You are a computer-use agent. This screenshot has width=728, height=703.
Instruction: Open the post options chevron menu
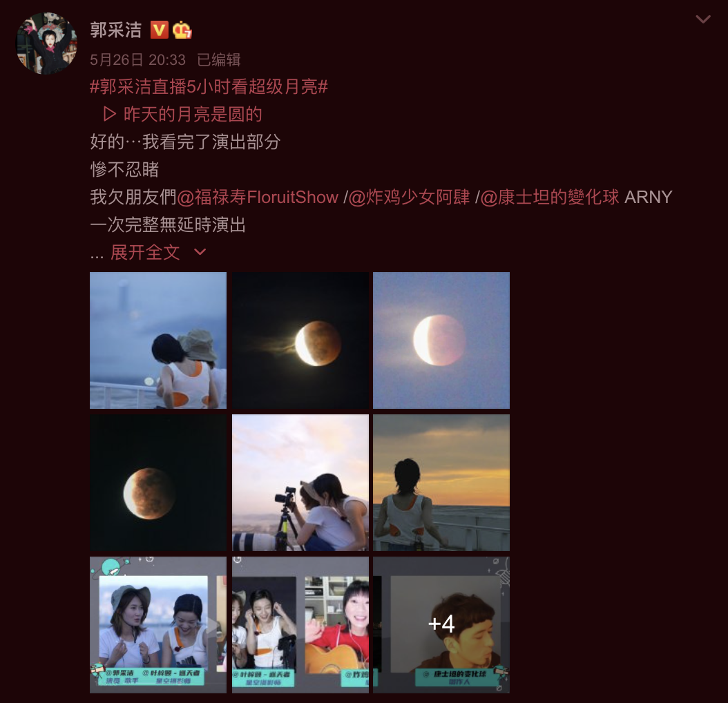point(703,19)
